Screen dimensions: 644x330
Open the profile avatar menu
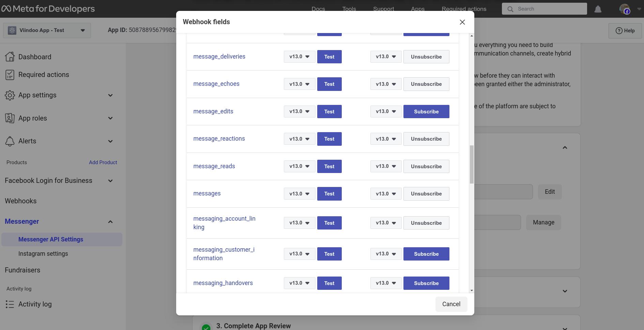(625, 9)
